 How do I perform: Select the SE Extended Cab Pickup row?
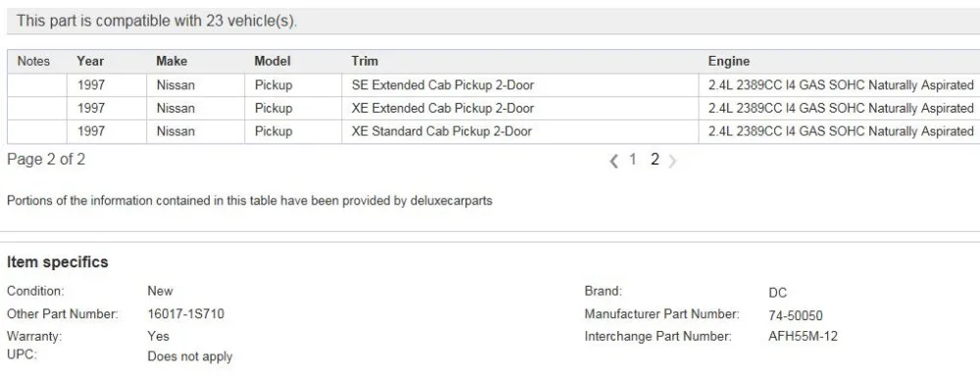494,85
